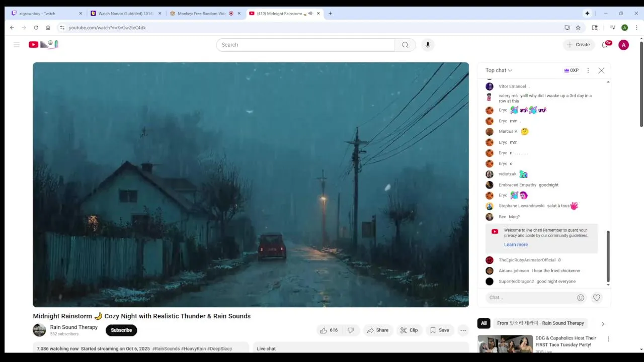Open browser media controls icon
The width and height of the screenshot is (644, 362).
coord(612,28)
